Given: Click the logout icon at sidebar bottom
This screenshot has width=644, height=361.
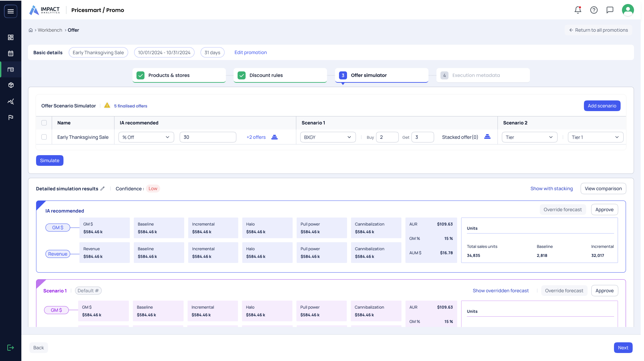Looking at the screenshot, I should tap(11, 348).
